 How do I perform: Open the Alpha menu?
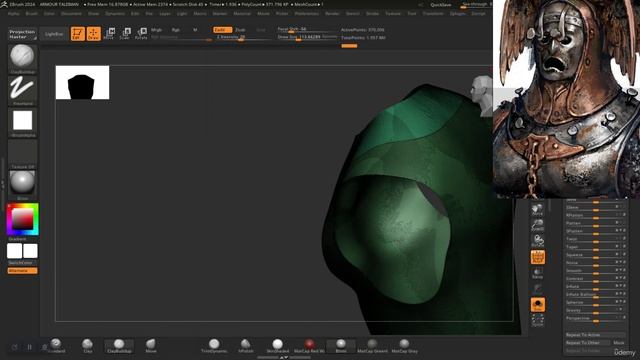(x=13, y=13)
